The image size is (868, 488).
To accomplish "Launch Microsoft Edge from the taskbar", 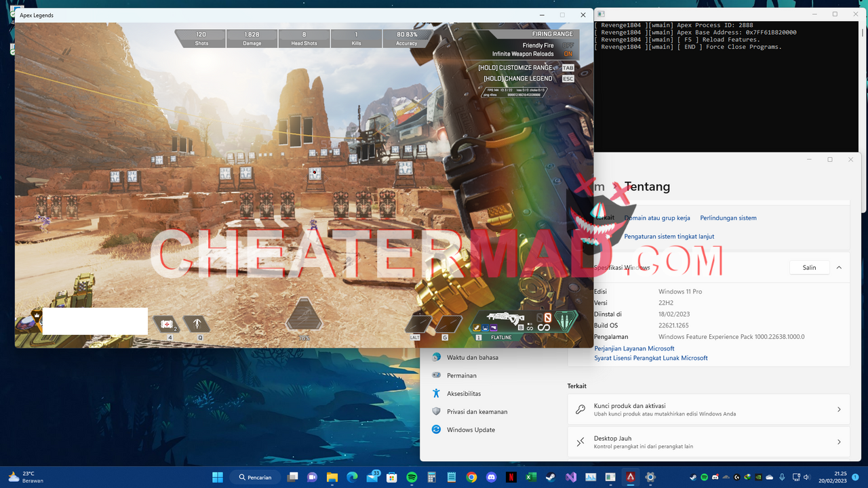I will coord(352,477).
